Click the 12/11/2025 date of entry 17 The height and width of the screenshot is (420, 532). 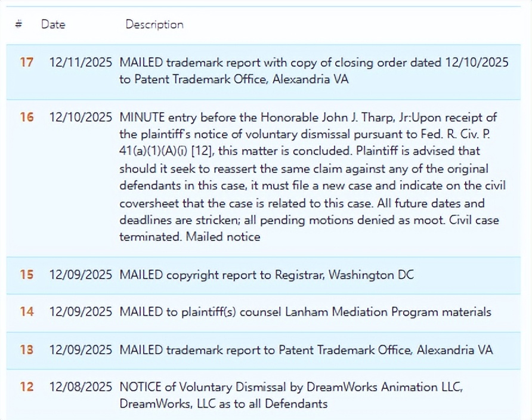pos(81,62)
